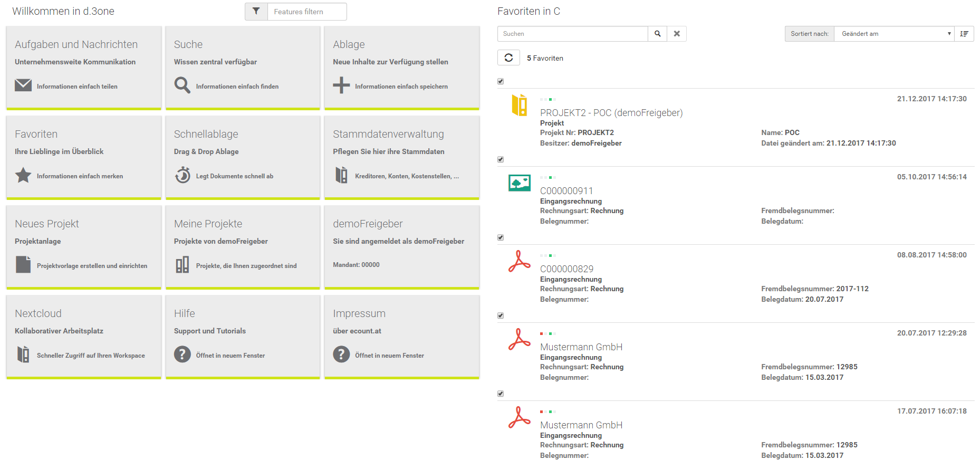Click the status dots above Mustermann GmbH 20.07.2017
Image resolution: width=980 pixels, height=469 pixels.
click(548, 333)
